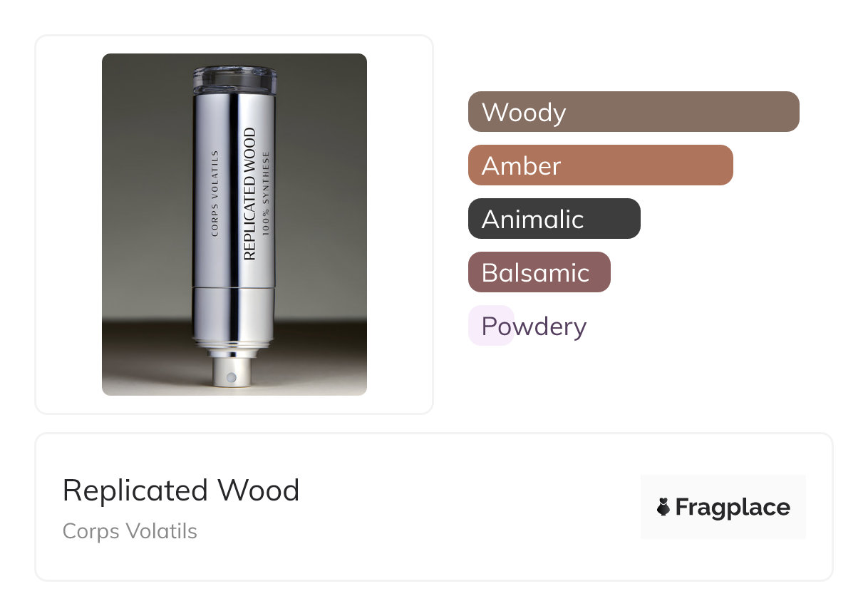The width and height of the screenshot is (868, 616).
Task: Click the small round hole on the nozzle
Action: click(231, 376)
